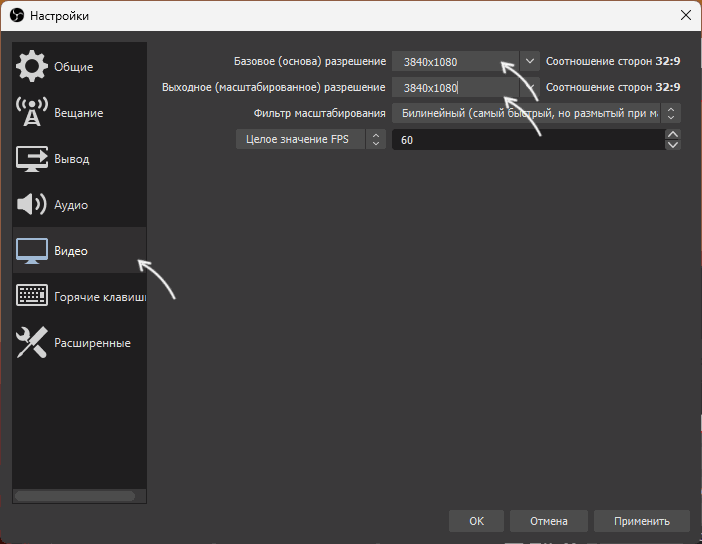
Task: Open the Аудио settings section
Action: click(x=71, y=205)
